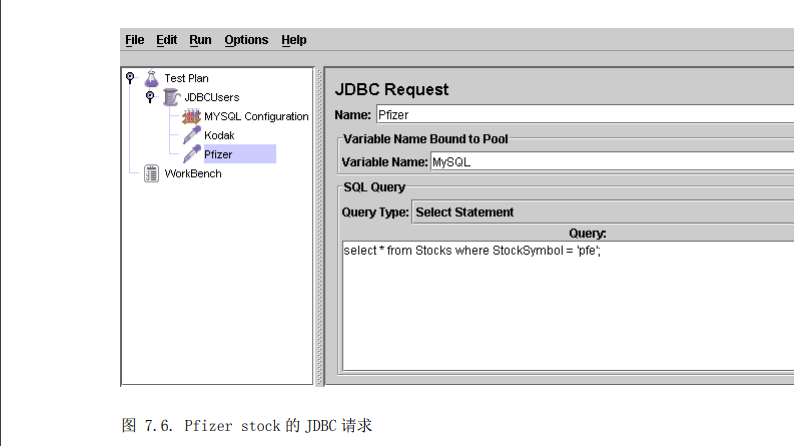Click the MYSQL Configuration element icon
794x446 pixels.
pos(191,116)
